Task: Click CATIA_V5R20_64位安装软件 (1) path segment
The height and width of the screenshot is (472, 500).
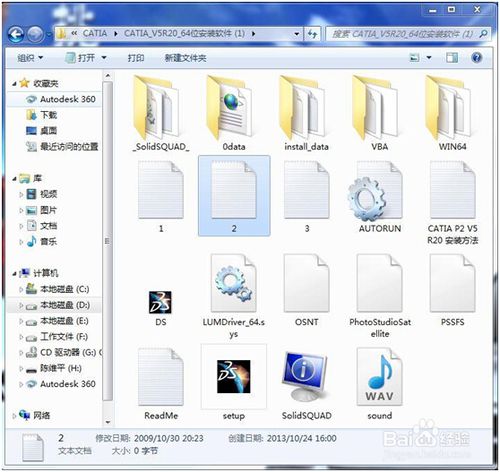Action: [x=184, y=34]
